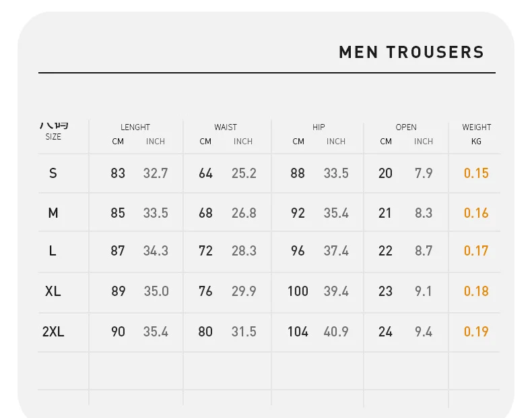Click the WAIST column header

point(226,127)
